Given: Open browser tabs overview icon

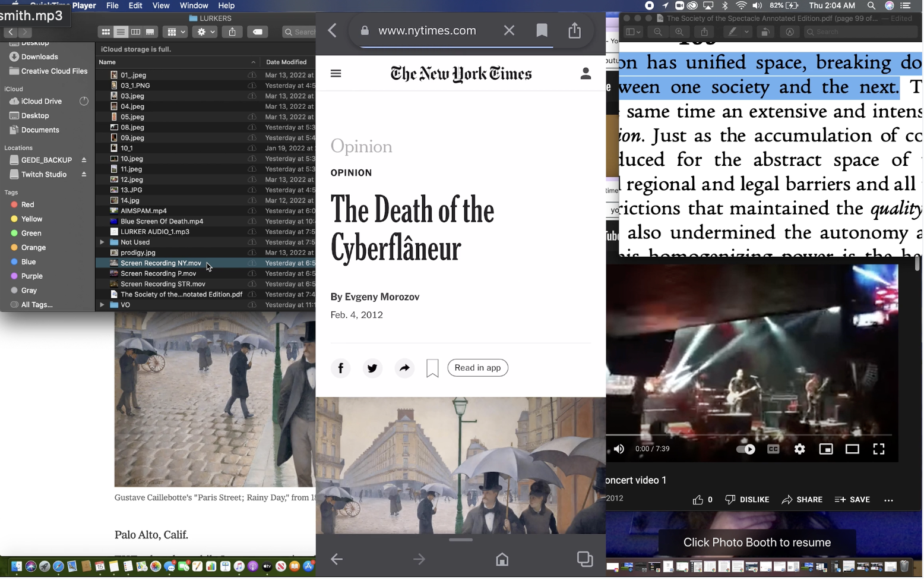Looking at the screenshot, I should click(584, 560).
